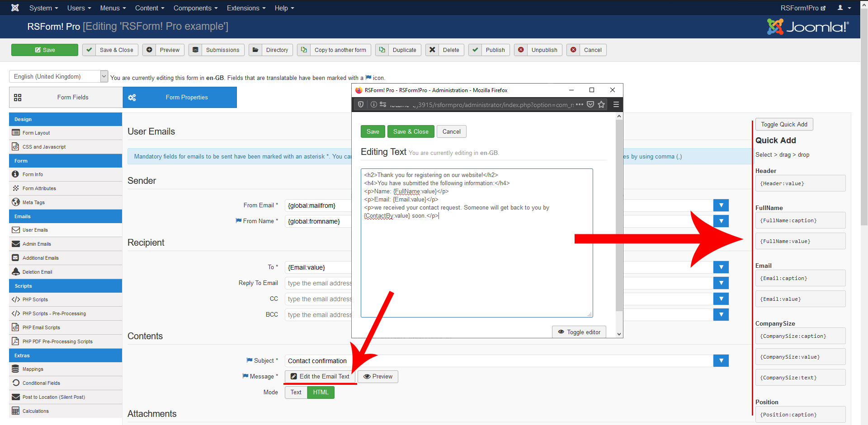The width and height of the screenshot is (868, 425).
Task: Click the Deletion Email bell icon
Action: 16,271
